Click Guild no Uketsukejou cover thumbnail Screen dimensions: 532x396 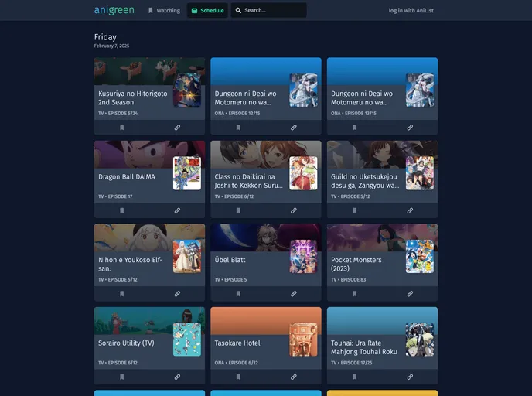420,173
